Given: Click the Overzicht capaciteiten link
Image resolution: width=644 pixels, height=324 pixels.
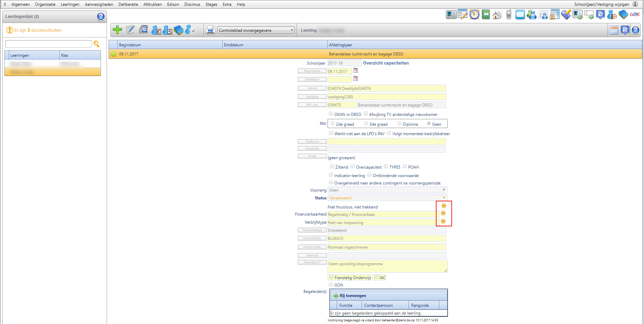Looking at the screenshot, I should coord(386,63).
